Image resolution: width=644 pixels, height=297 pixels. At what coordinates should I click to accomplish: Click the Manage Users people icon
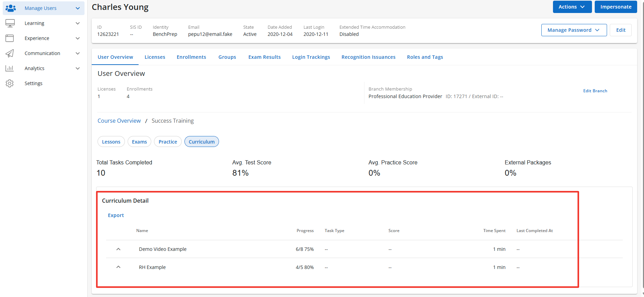(x=11, y=8)
